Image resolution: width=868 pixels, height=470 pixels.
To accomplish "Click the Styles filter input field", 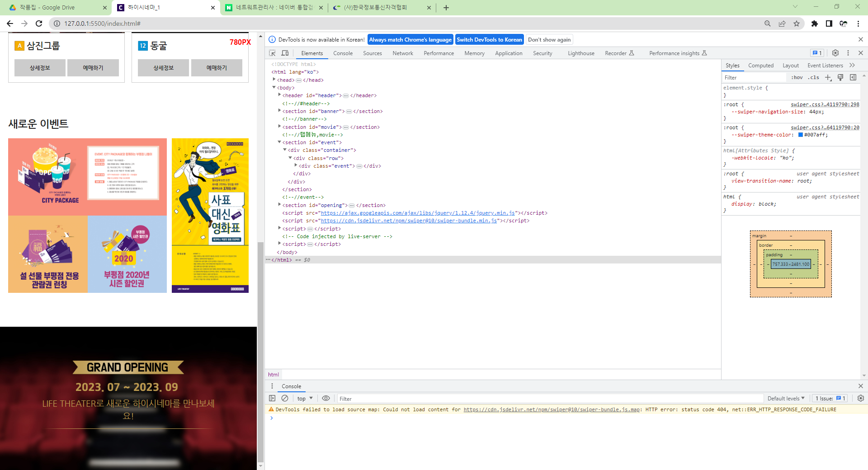I will 754,77.
